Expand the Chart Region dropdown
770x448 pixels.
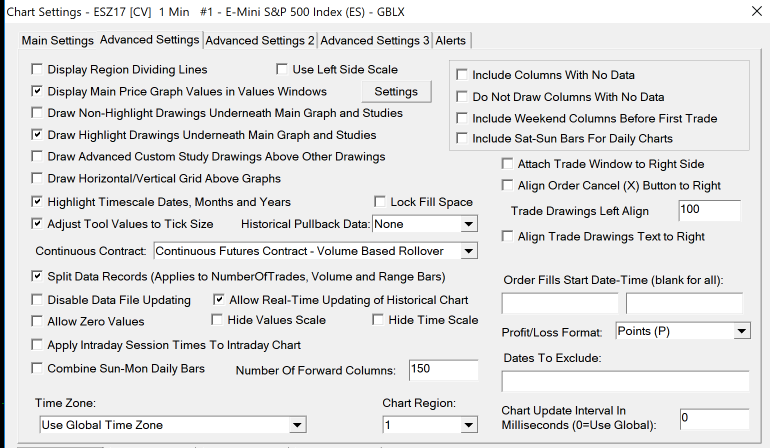click(x=468, y=425)
